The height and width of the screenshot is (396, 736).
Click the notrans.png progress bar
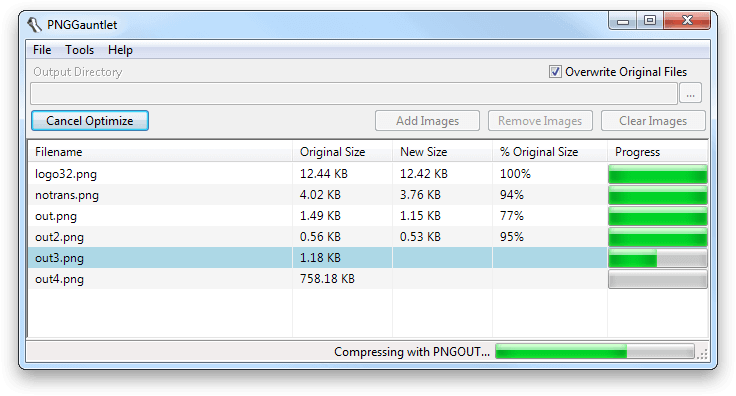[x=658, y=195]
